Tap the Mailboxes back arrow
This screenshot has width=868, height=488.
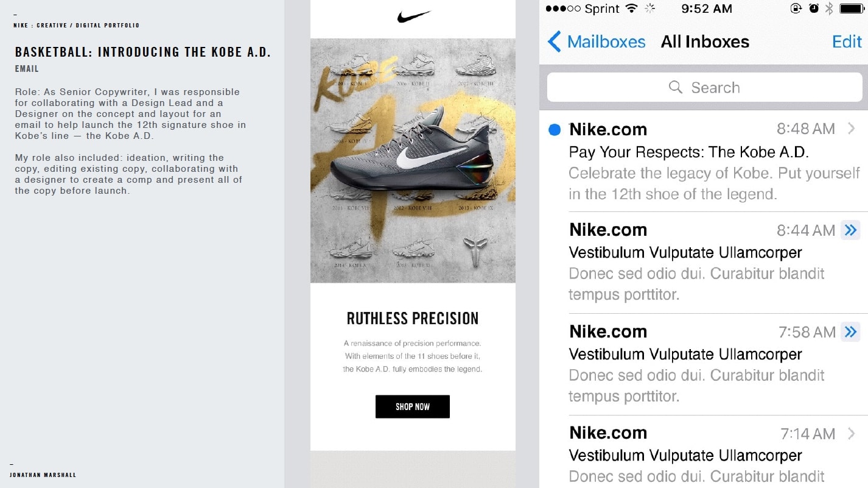tap(554, 41)
